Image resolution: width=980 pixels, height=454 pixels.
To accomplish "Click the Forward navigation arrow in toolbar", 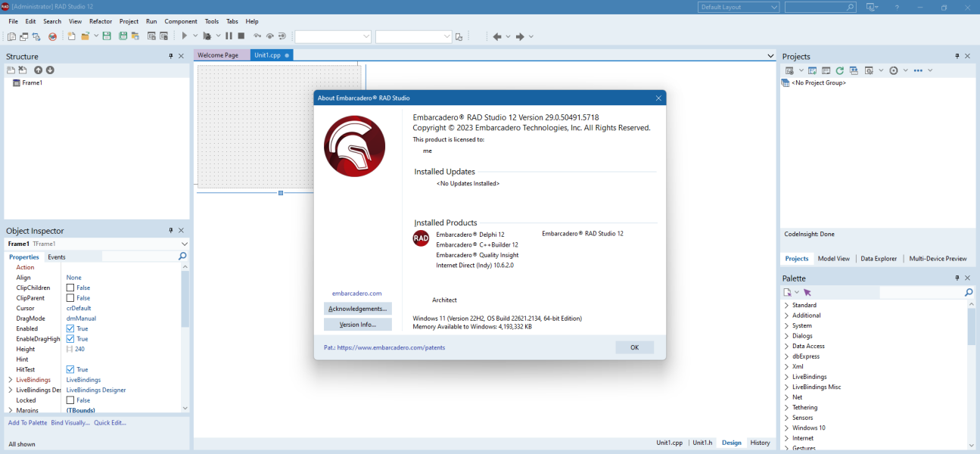I will (520, 36).
